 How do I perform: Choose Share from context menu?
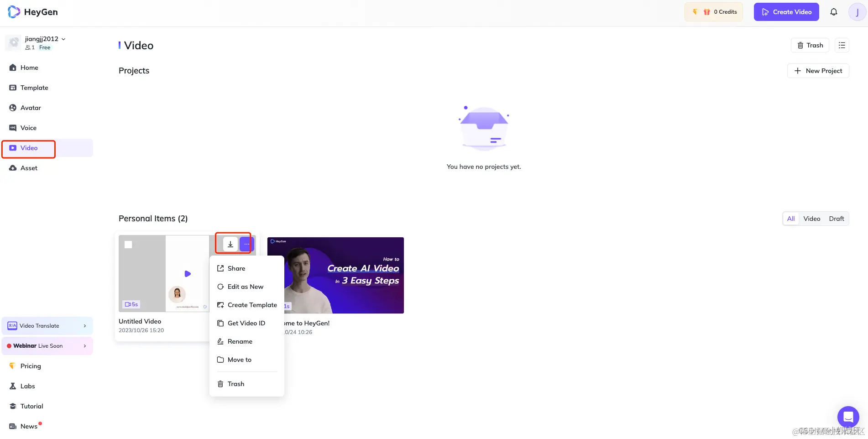pos(247,268)
